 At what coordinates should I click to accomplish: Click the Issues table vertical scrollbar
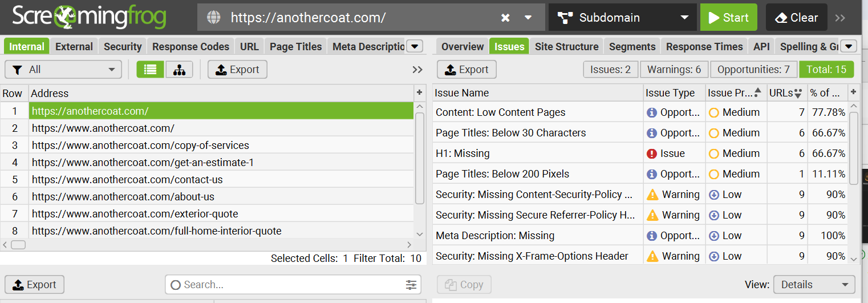(854, 148)
